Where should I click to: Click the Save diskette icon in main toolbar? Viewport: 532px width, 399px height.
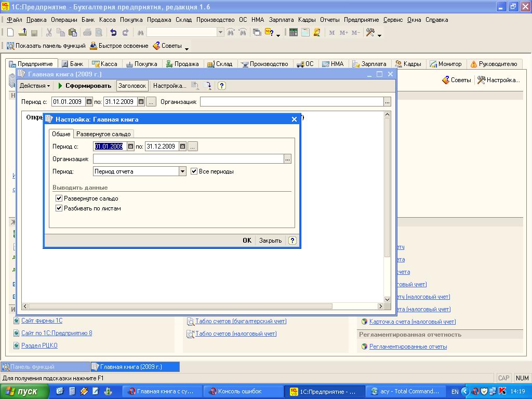pyautogui.click(x=34, y=33)
